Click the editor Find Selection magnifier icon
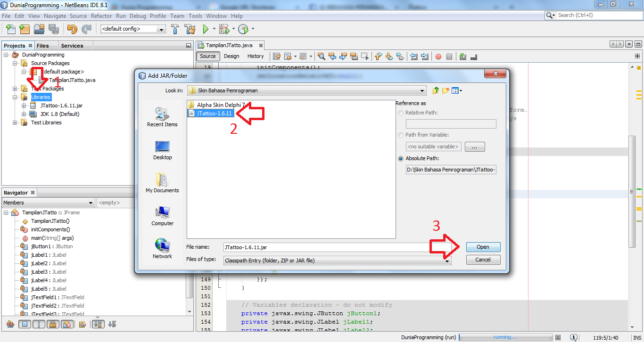Viewport: 644px width, 342px height. pyautogui.click(x=322, y=56)
